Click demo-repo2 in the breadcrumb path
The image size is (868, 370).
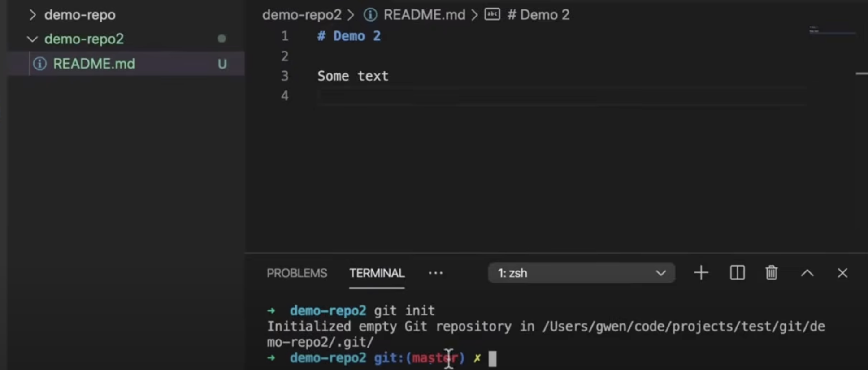pyautogui.click(x=302, y=15)
